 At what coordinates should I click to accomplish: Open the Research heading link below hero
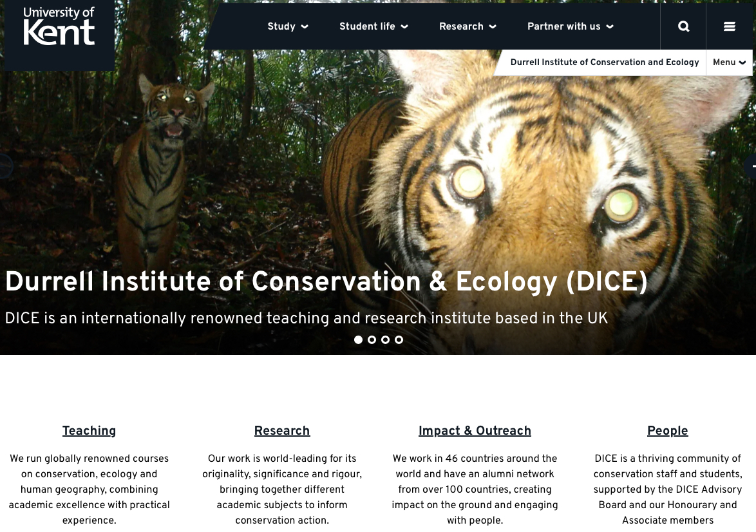click(x=282, y=431)
